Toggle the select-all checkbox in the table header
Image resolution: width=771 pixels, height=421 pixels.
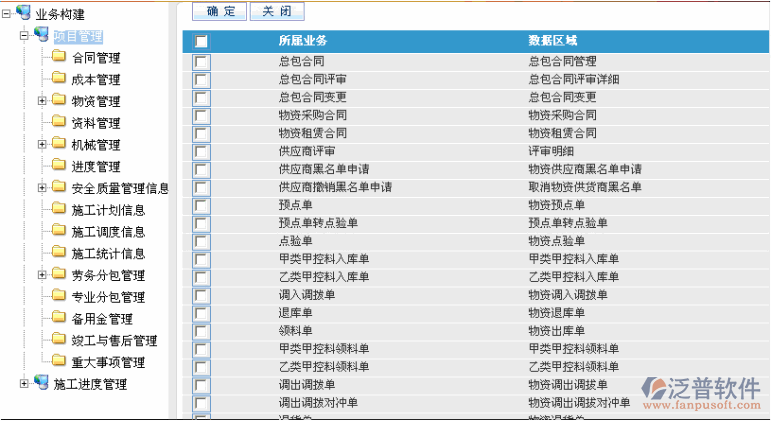point(201,41)
